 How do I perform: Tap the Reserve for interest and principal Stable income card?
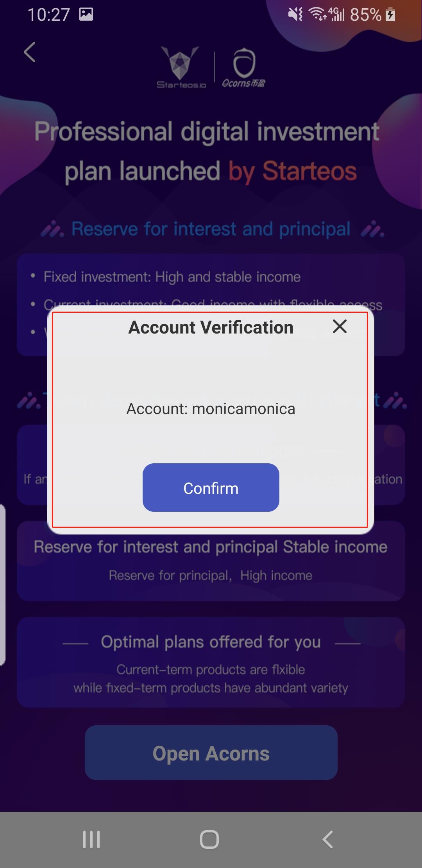(x=211, y=561)
